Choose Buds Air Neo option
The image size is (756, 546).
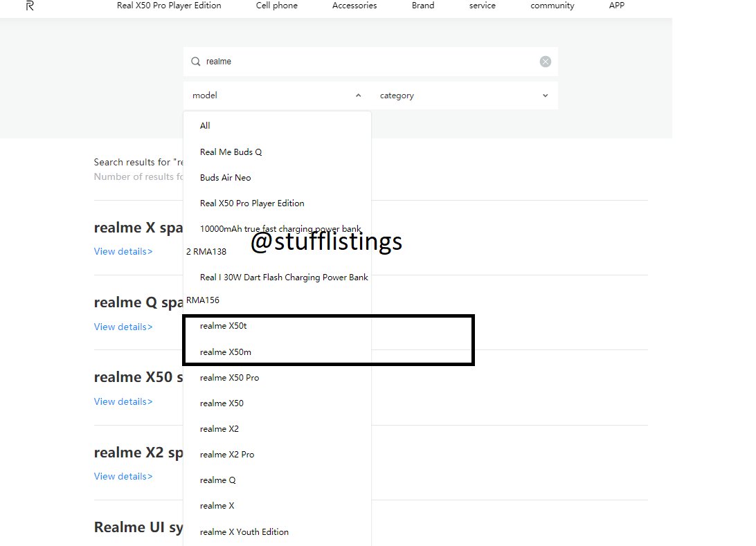pos(225,178)
